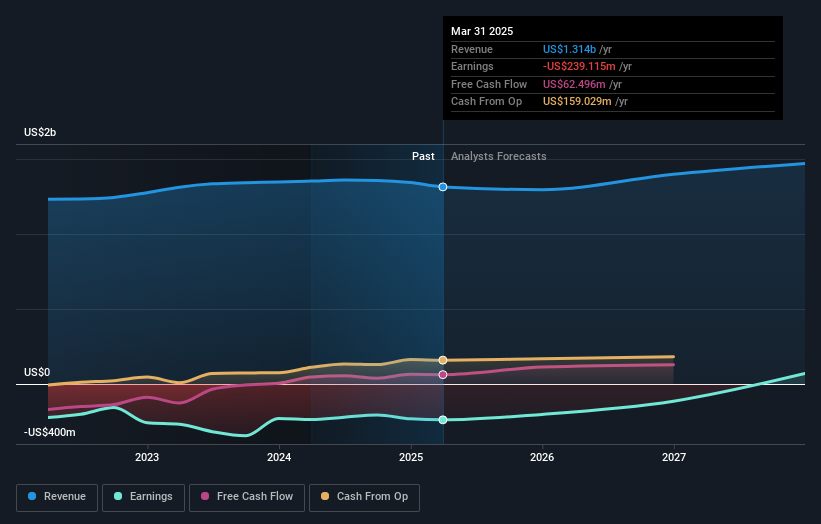Select the 2026 x-axis label
This screenshot has height=524, width=821.
[542, 457]
